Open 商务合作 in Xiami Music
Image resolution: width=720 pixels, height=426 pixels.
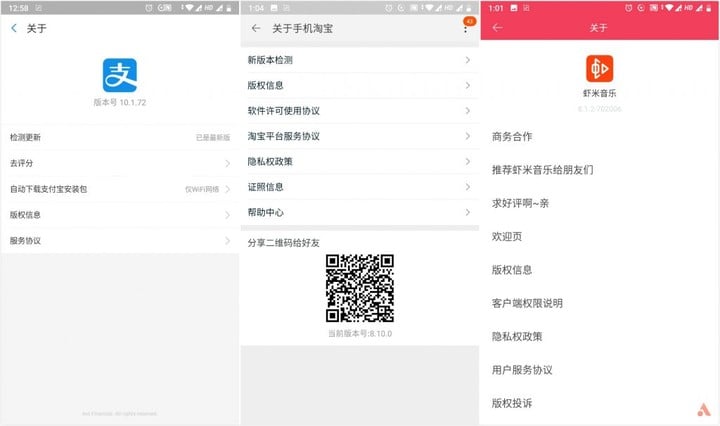pyautogui.click(x=512, y=136)
